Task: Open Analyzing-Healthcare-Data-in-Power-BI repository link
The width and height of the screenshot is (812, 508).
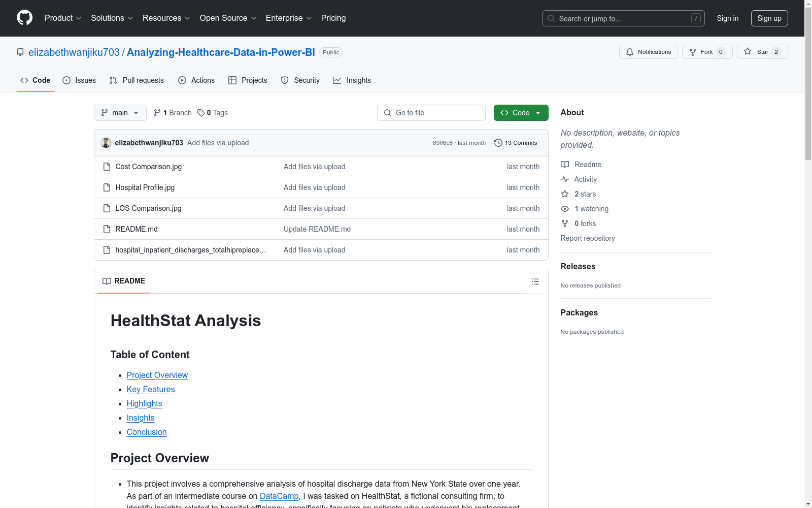Action: [x=221, y=52]
